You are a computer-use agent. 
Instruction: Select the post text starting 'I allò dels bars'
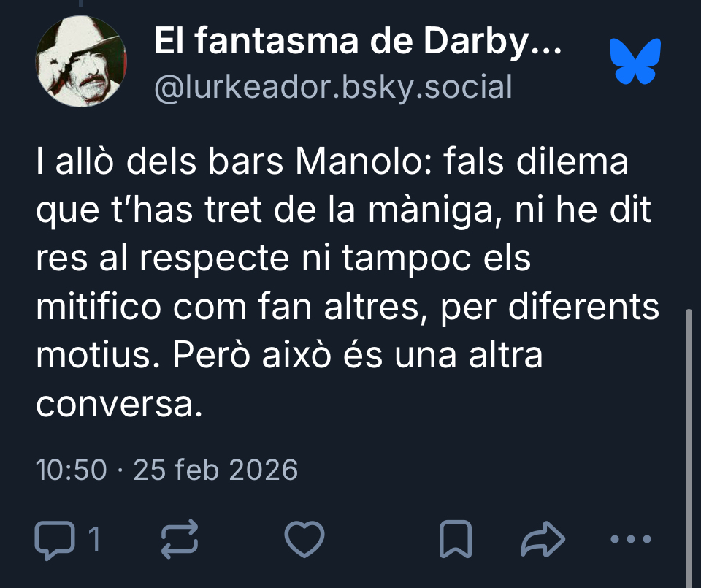pos(348,283)
